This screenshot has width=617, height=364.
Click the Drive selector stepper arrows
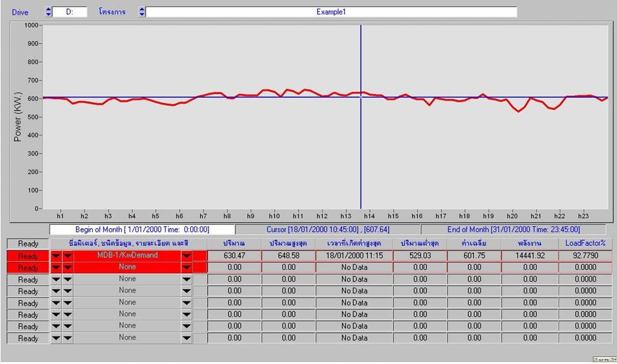coord(48,12)
